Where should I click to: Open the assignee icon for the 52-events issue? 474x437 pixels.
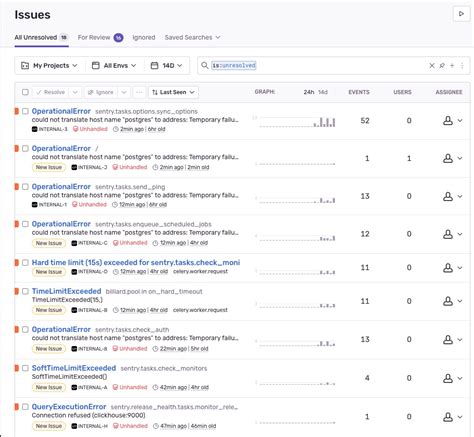click(448, 121)
